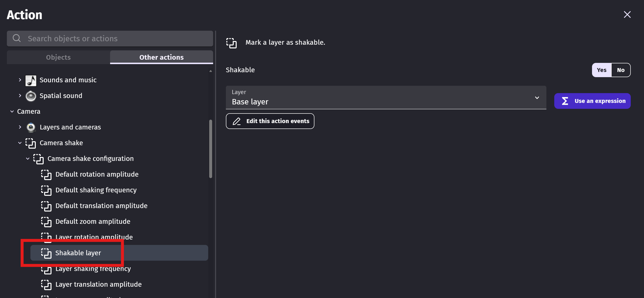The image size is (644, 298).
Task: Click the search magnifier icon
Action: click(17, 38)
